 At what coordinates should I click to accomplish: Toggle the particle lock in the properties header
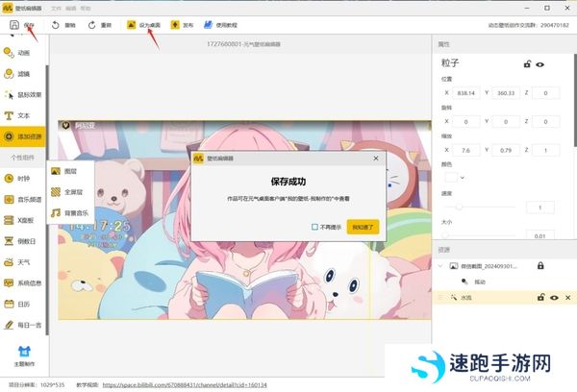click(x=527, y=64)
